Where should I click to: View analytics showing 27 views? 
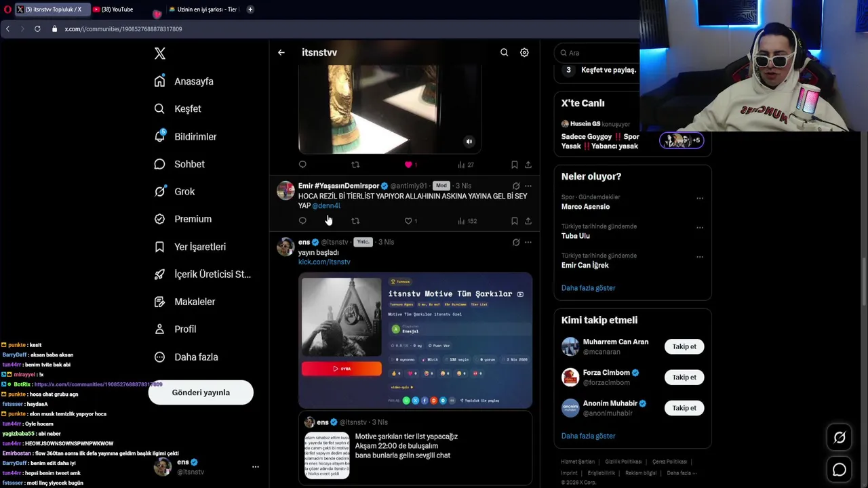click(466, 165)
